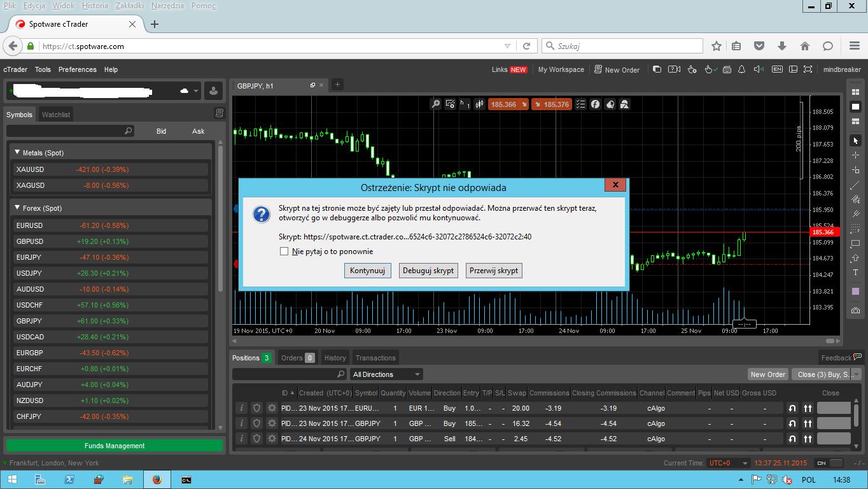Select the cursor pointer tool
Viewport: 868px width, 489px height.
(855, 140)
